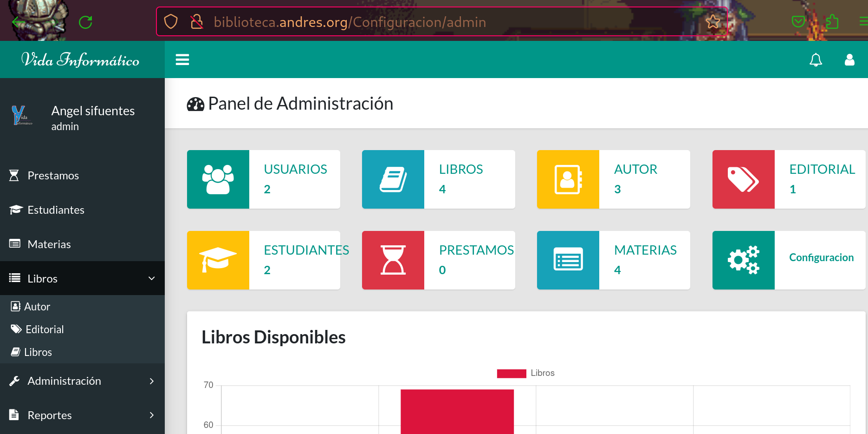Viewport: 868px width, 434px height.
Task: Open Estudiantes in the sidebar
Action: coord(82,210)
